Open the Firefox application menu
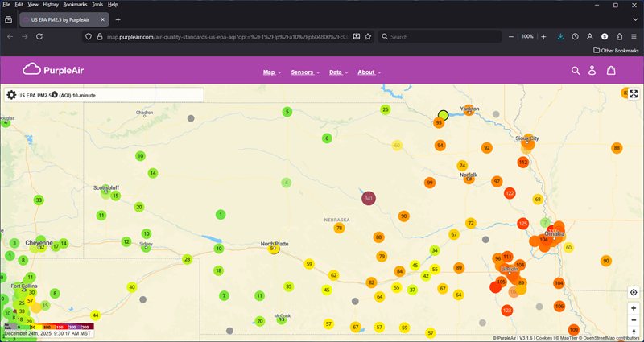This screenshot has height=342, width=644. pos(634,36)
